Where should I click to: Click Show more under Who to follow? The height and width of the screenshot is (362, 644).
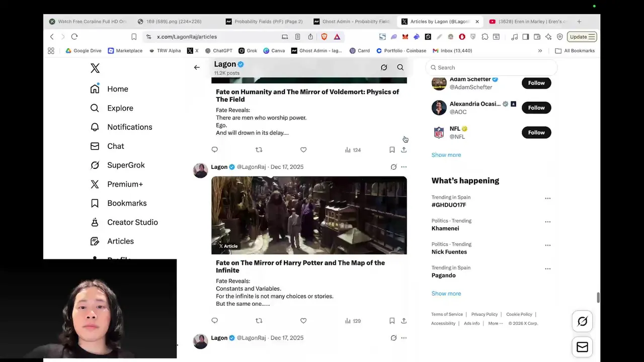pos(446,155)
